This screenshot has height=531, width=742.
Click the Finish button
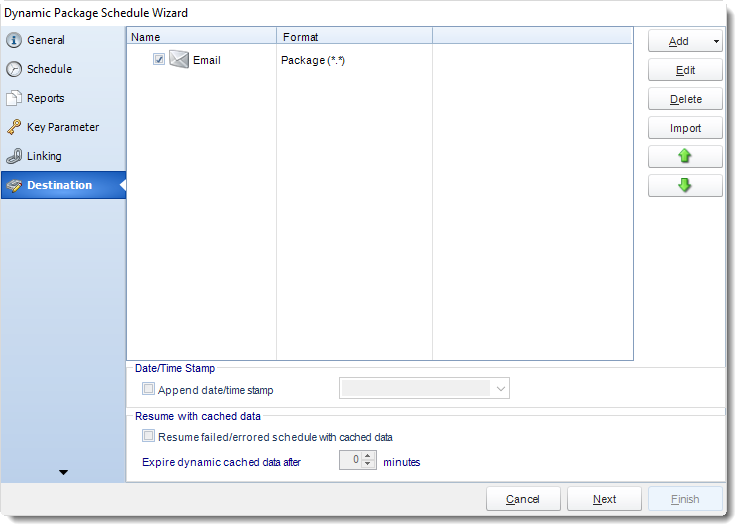point(685,499)
